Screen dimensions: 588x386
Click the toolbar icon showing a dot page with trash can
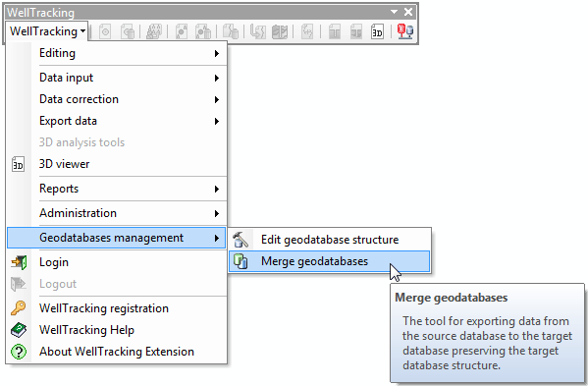click(x=203, y=31)
